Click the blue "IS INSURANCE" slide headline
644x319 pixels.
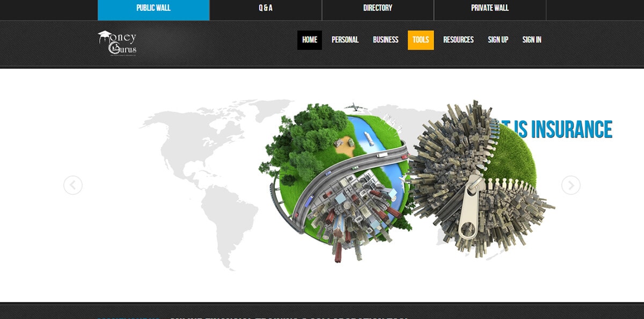point(563,130)
